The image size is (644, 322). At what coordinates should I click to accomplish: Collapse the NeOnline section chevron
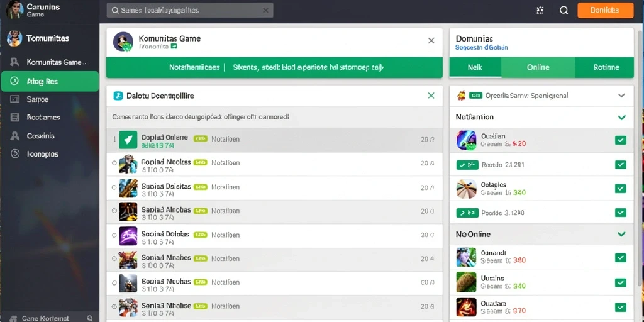click(622, 235)
